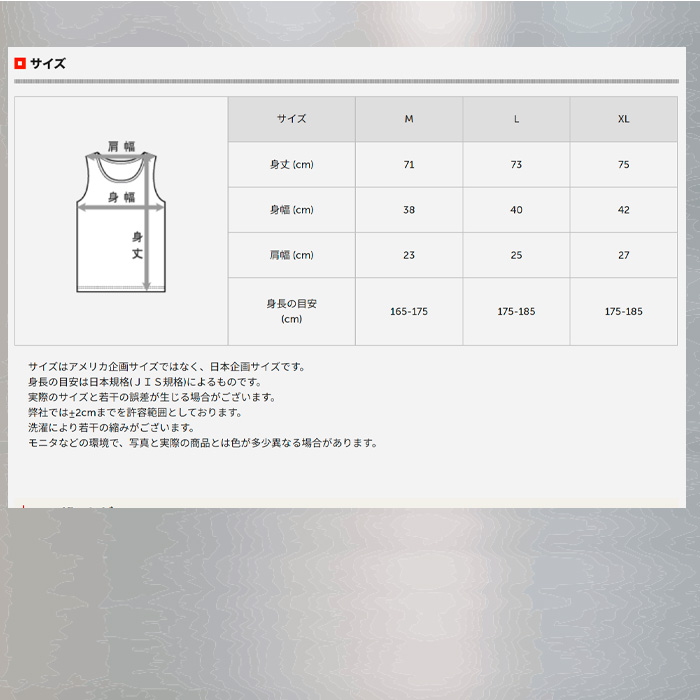Click the value 40 in the table
Viewport: 700px width, 700px height.
coord(516,210)
